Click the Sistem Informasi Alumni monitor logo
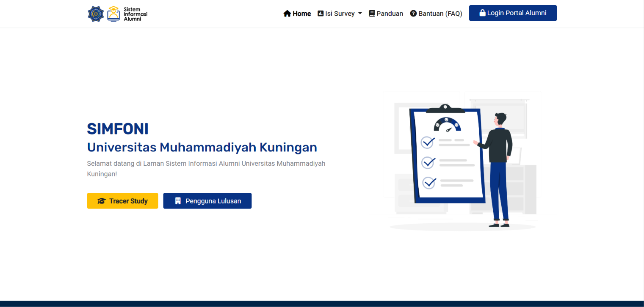Screen dimensions: 644x307 [113, 14]
